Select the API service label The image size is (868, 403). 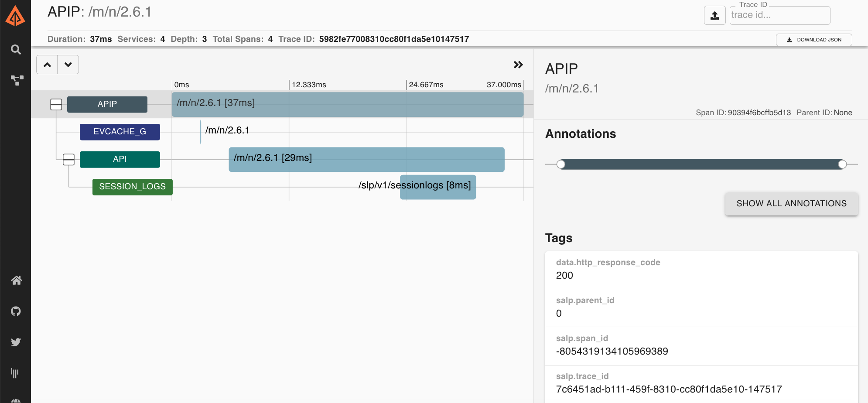(x=120, y=159)
